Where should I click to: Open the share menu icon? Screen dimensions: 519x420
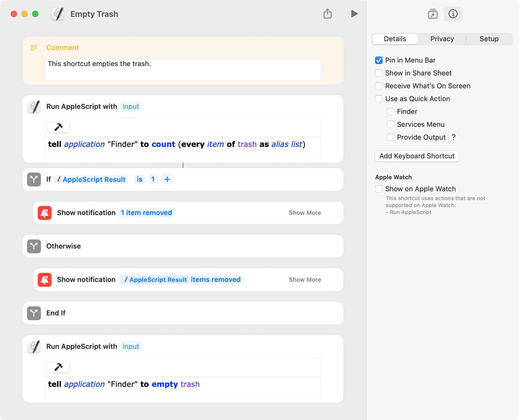click(x=327, y=14)
